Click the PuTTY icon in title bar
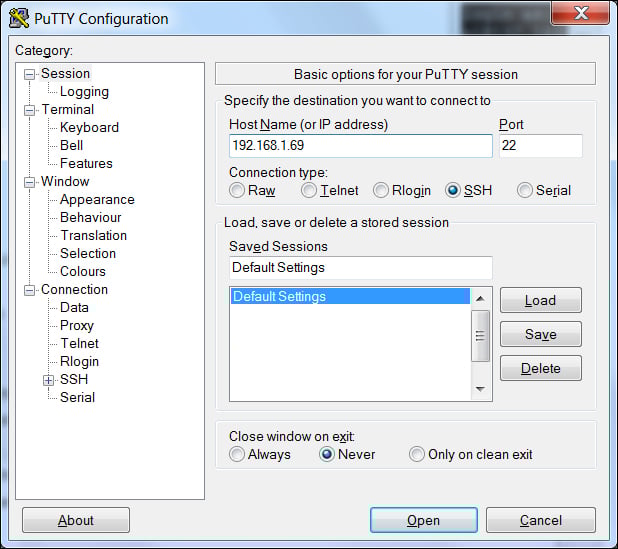Screen dimensions: 618x549 pos(19,19)
